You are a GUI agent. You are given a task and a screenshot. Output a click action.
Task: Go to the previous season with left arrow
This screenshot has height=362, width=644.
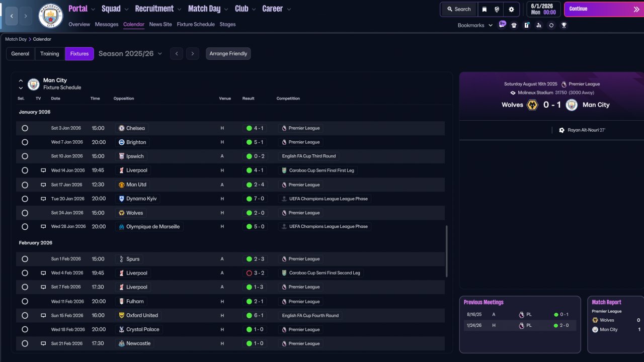pos(176,54)
